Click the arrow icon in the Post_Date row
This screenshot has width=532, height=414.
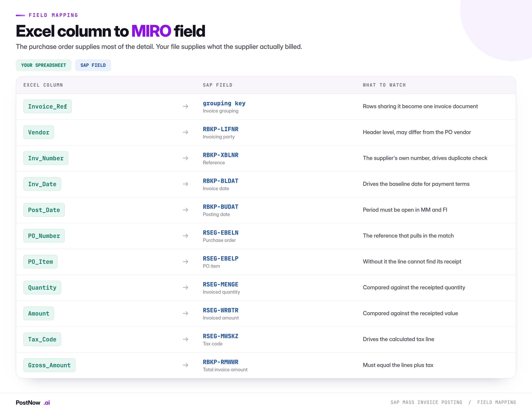coord(186,210)
